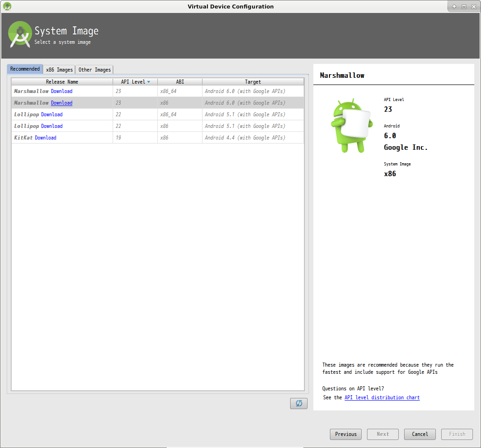Viewport: 481px width, 448px height.
Task: Sort by API Level column arrow
Action: 148,82
